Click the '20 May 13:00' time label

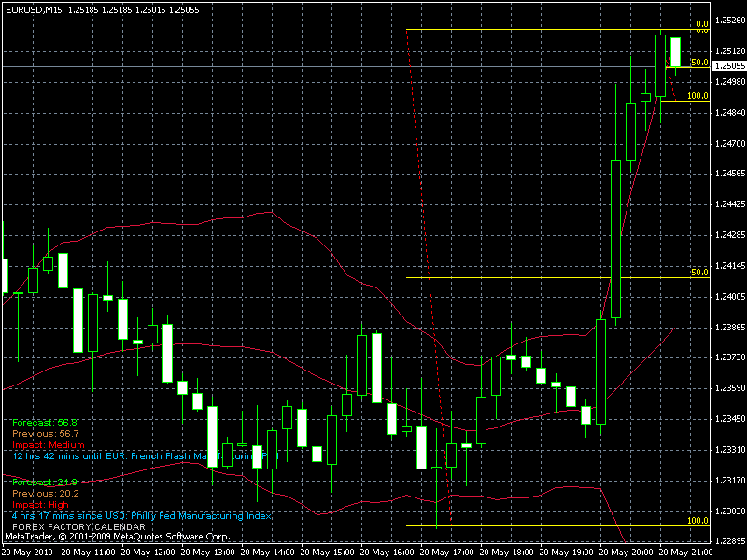click(x=207, y=553)
